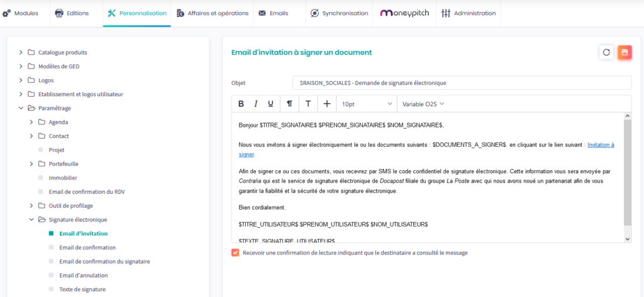The width and height of the screenshot is (644, 297).
Task: Click the email editor vertical scrollbar
Action: [x=627, y=173]
